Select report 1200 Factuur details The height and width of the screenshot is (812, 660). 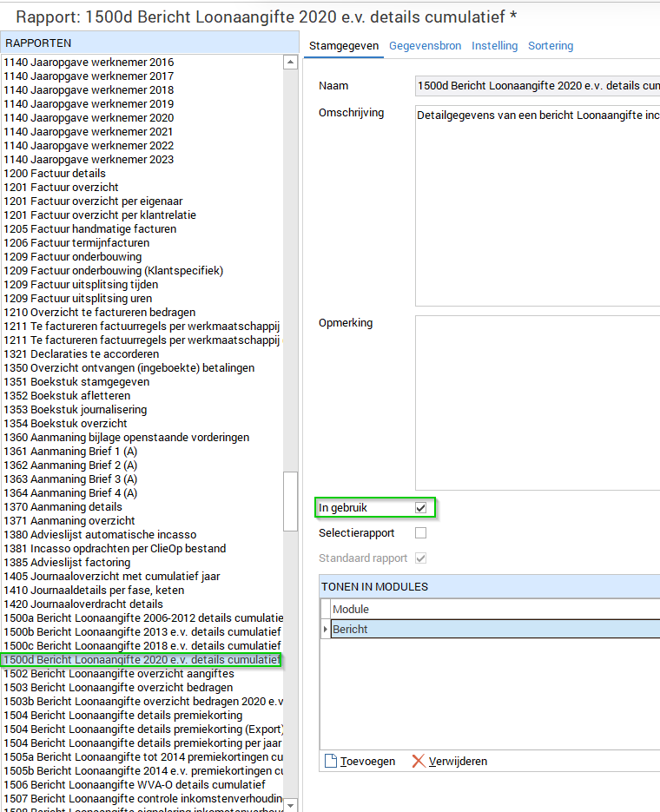[x=55, y=174]
